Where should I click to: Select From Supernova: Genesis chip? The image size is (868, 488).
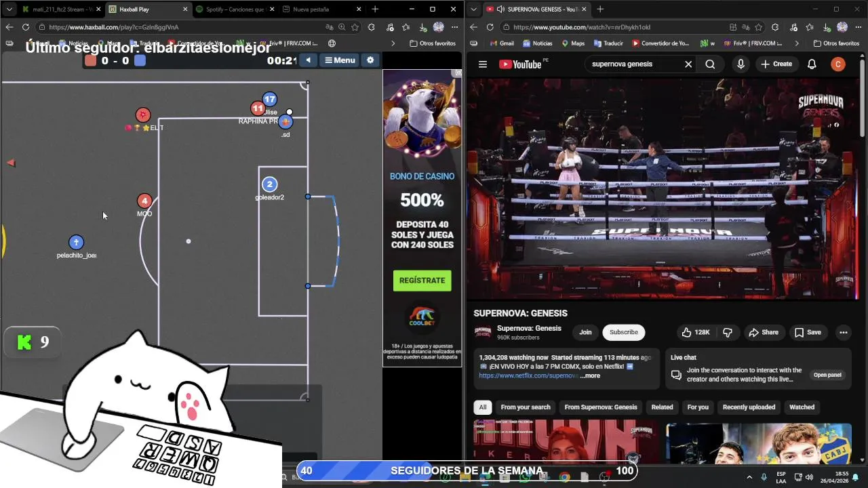click(601, 407)
